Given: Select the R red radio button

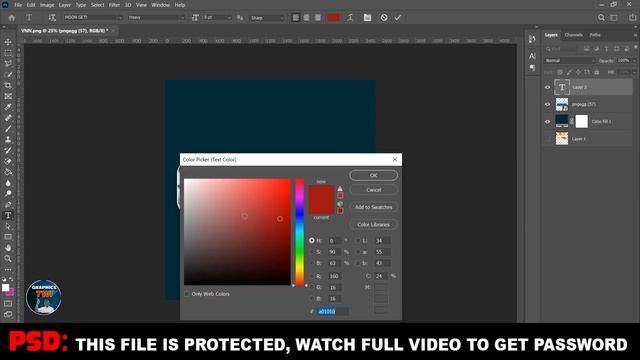Looking at the screenshot, I should (x=312, y=276).
